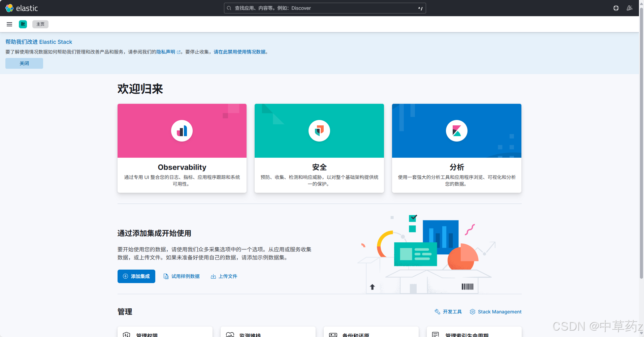Viewport: 644px width, 337px height.
Task: Focus the global search field
Action: (325, 8)
